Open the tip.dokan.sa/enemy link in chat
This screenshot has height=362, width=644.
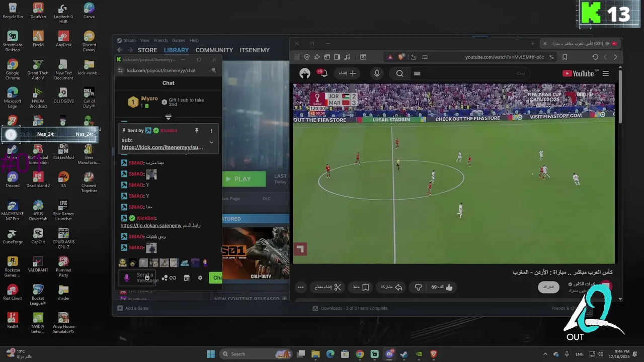coord(151,226)
